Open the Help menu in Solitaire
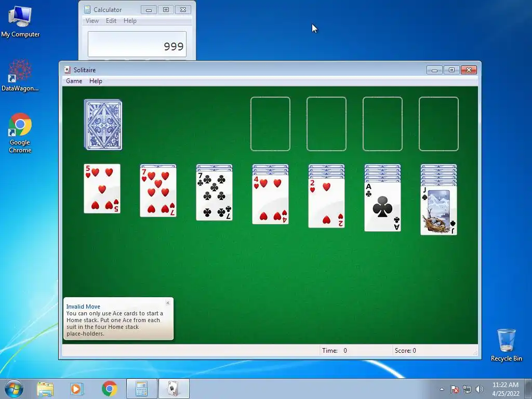Viewport: 532px width, 399px height. click(96, 81)
